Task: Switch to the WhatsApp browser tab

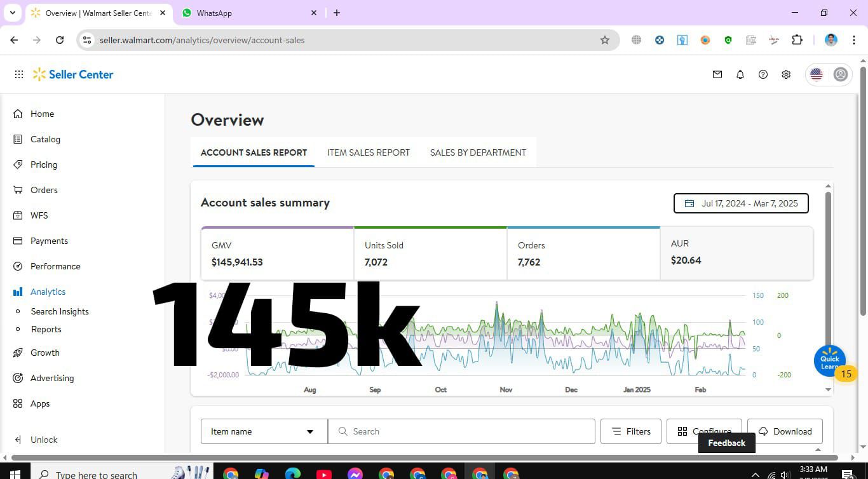Action: pyautogui.click(x=248, y=13)
